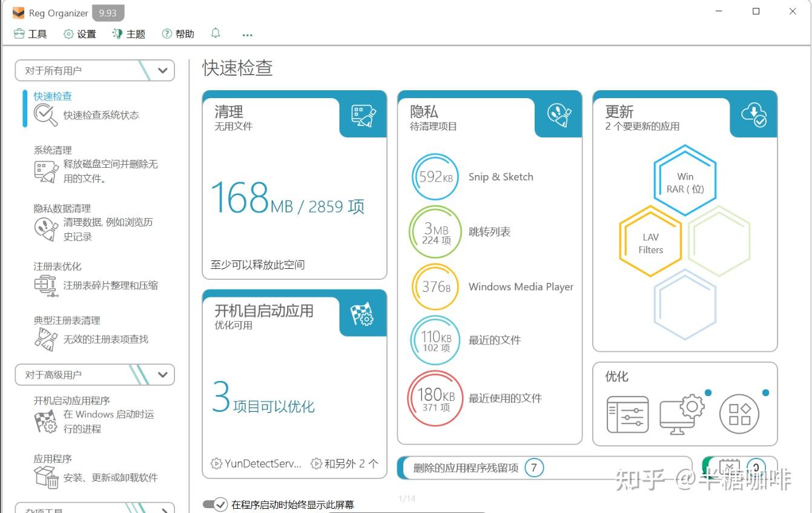Select the LAV Filters update hexagon
Viewport: 812px width, 513px height.
(x=650, y=242)
